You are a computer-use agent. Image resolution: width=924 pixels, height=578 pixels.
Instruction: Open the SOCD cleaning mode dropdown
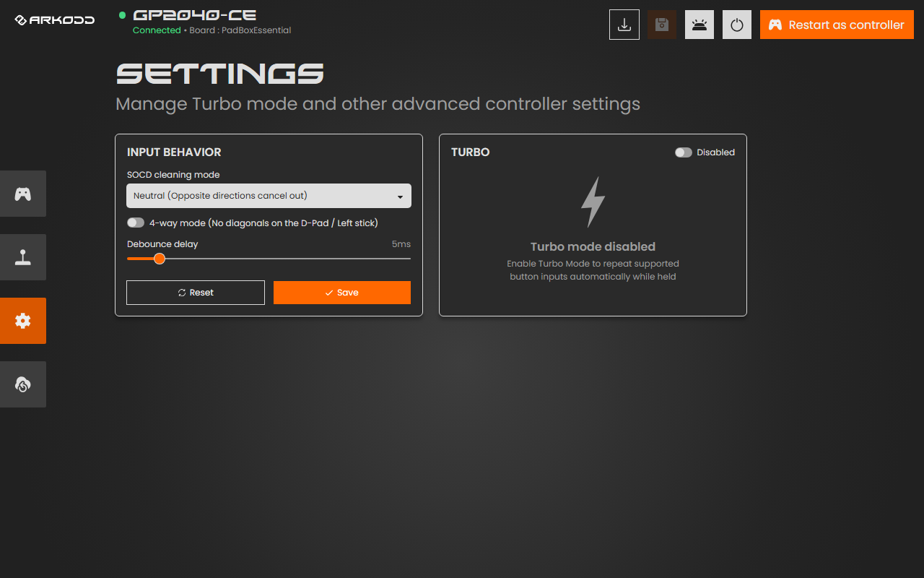pos(269,196)
